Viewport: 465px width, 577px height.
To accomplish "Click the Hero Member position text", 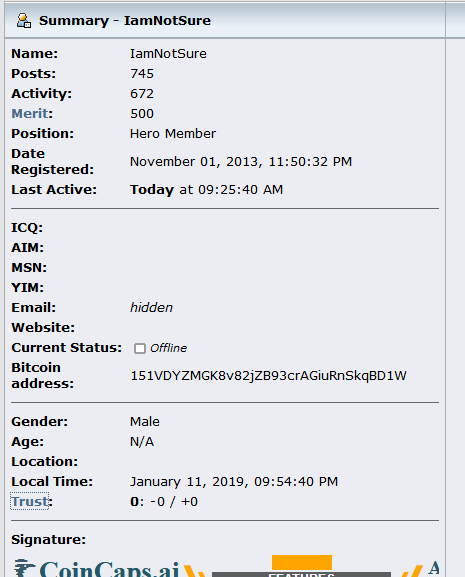I will (173, 134).
